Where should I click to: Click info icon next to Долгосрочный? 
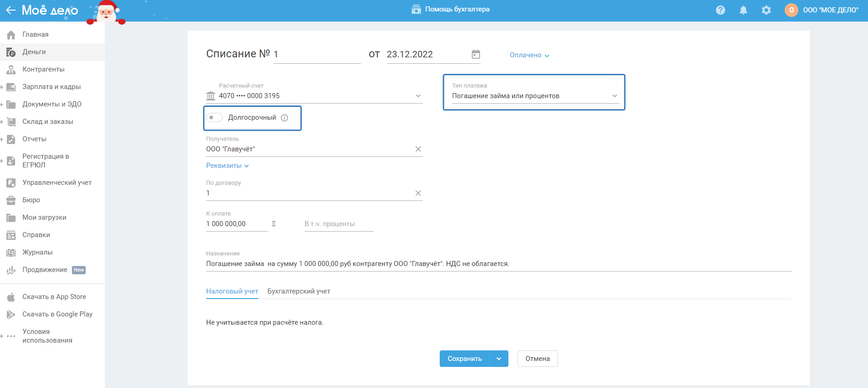(x=284, y=118)
